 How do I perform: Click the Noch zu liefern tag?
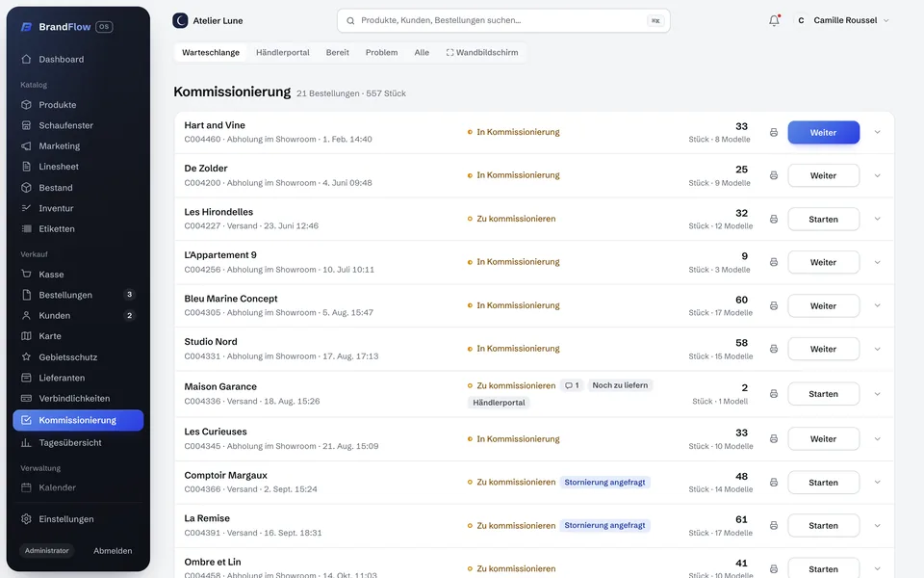[x=620, y=385]
